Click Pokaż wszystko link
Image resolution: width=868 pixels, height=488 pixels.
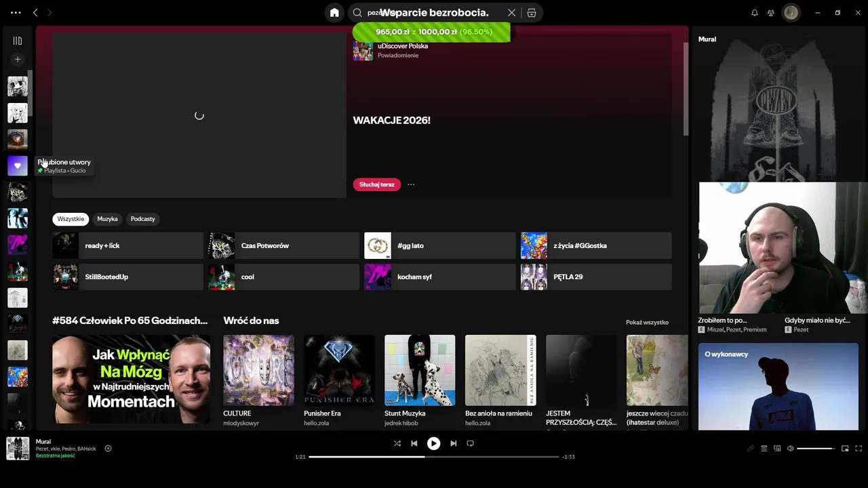(647, 323)
